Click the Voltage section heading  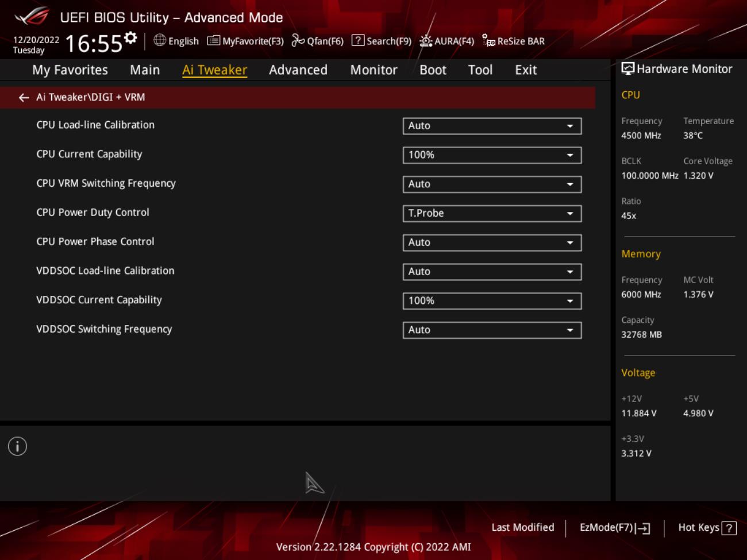[638, 373]
